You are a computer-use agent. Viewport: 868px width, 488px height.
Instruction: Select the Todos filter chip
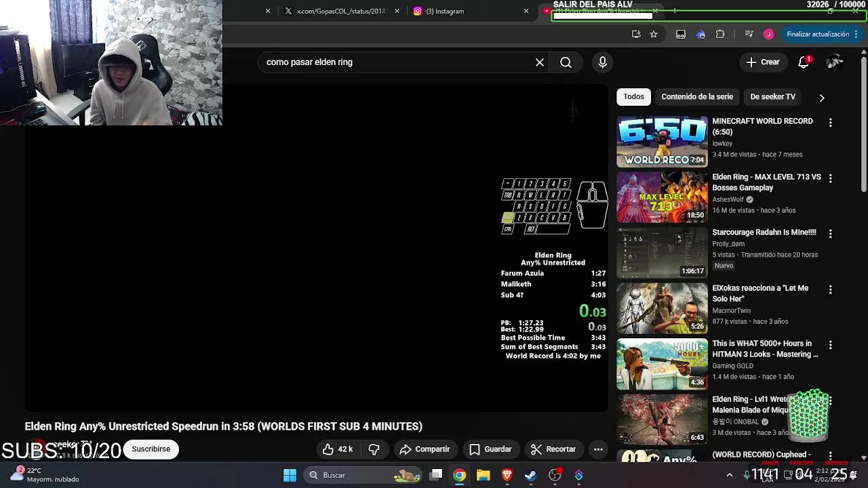633,97
